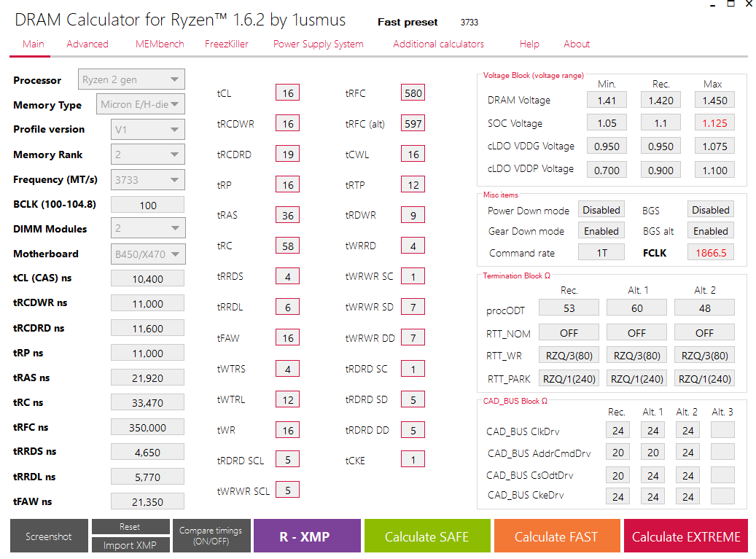The width and height of the screenshot is (756, 559).
Task: Open the Profile version V1 dropdown
Action: tap(147, 130)
